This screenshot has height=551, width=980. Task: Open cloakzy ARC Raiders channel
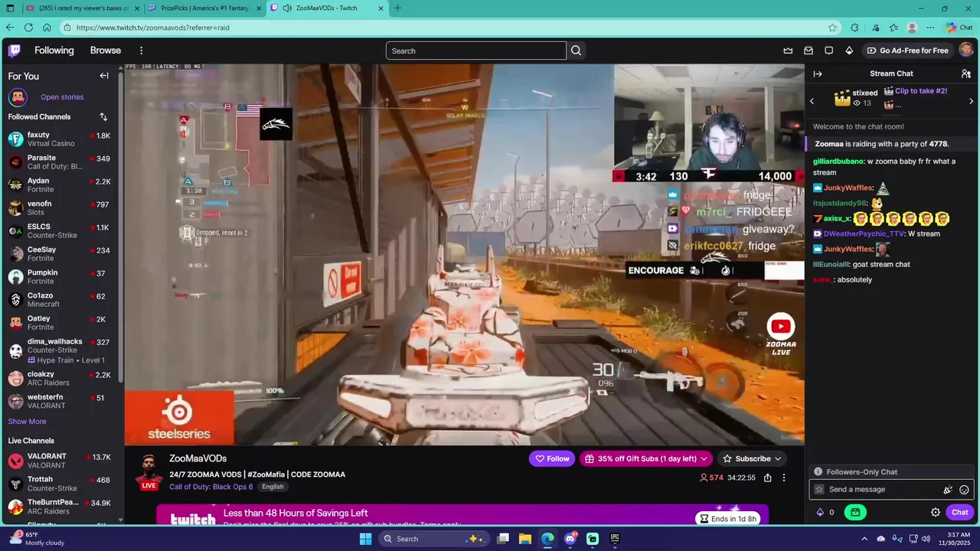61,379
